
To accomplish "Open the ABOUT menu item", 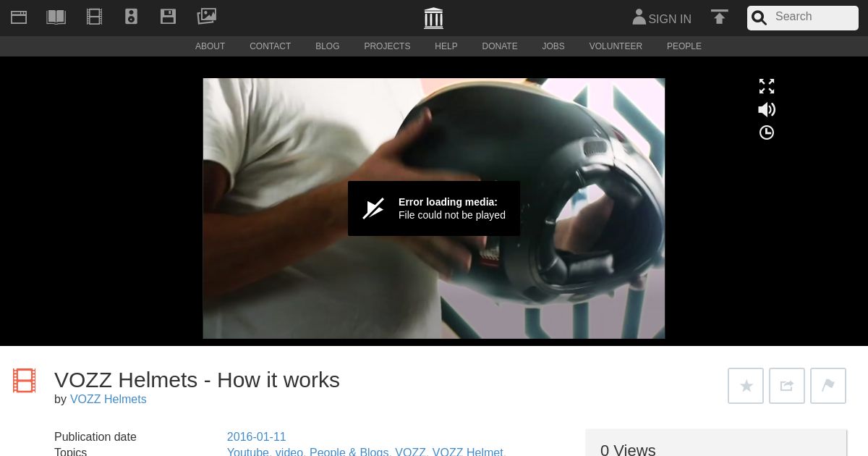I will click(210, 46).
